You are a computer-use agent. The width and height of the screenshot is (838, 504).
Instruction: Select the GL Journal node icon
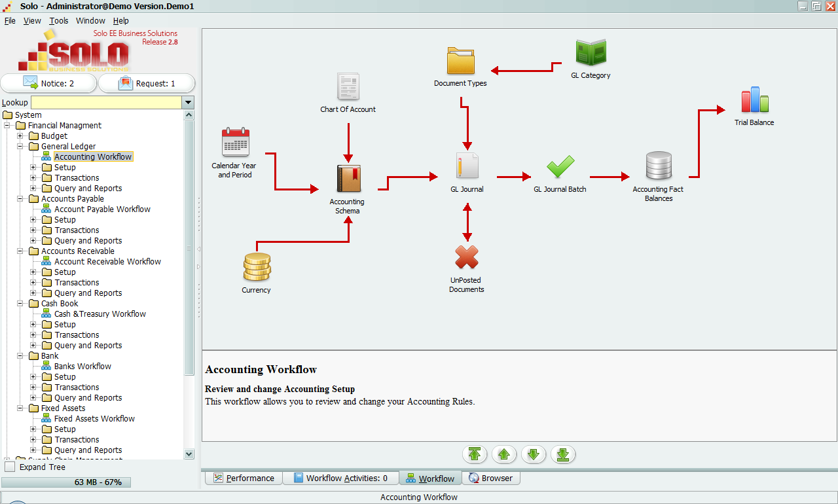(x=467, y=166)
